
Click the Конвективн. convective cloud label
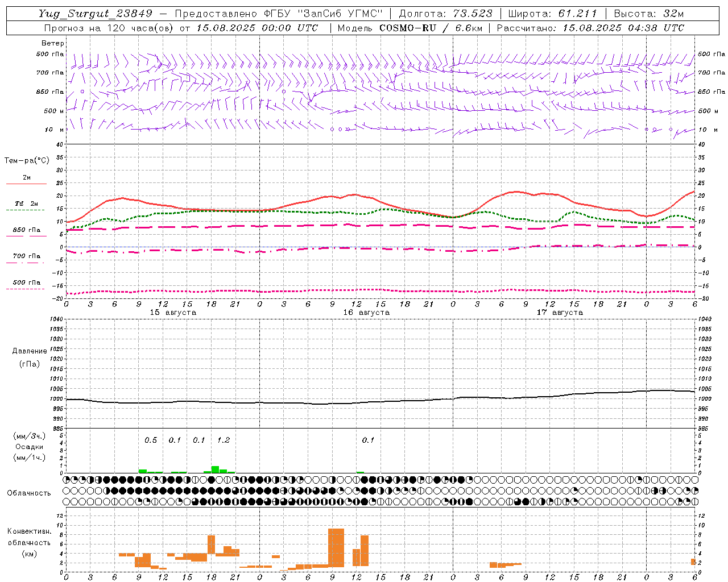[29, 531]
